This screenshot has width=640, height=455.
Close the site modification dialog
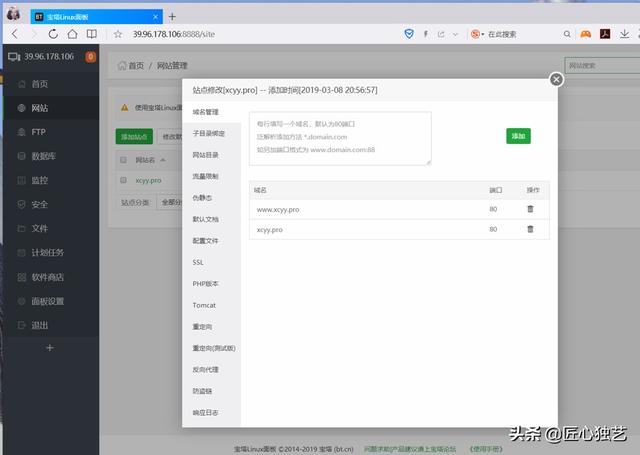556,79
